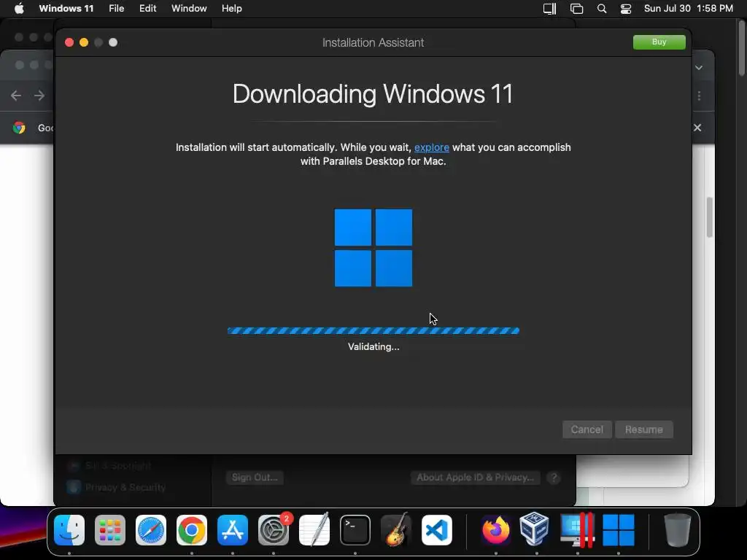The height and width of the screenshot is (560, 747).
Task: Go back in the Chrome window behind
Action: pos(16,96)
